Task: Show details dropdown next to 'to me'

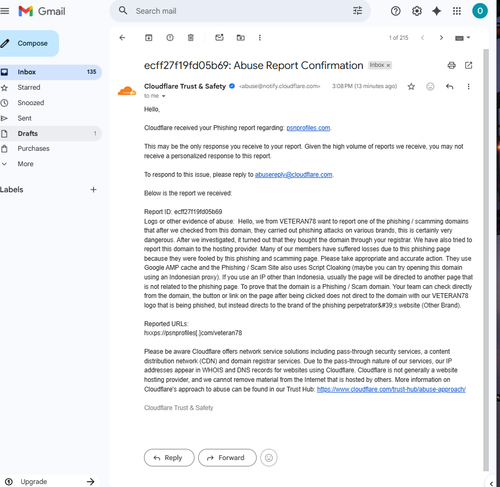Action: click(164, 96)
